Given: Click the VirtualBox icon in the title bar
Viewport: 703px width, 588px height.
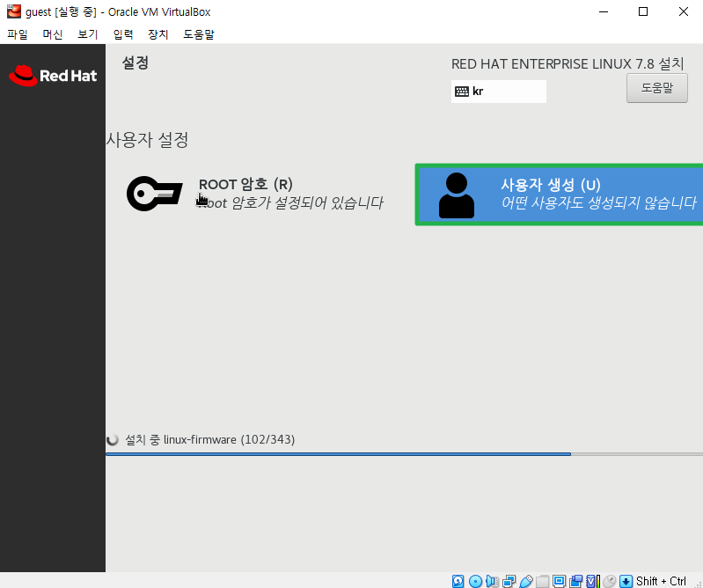Looking at the screenshot, I should pyautogui.click(x=14, y=11).
